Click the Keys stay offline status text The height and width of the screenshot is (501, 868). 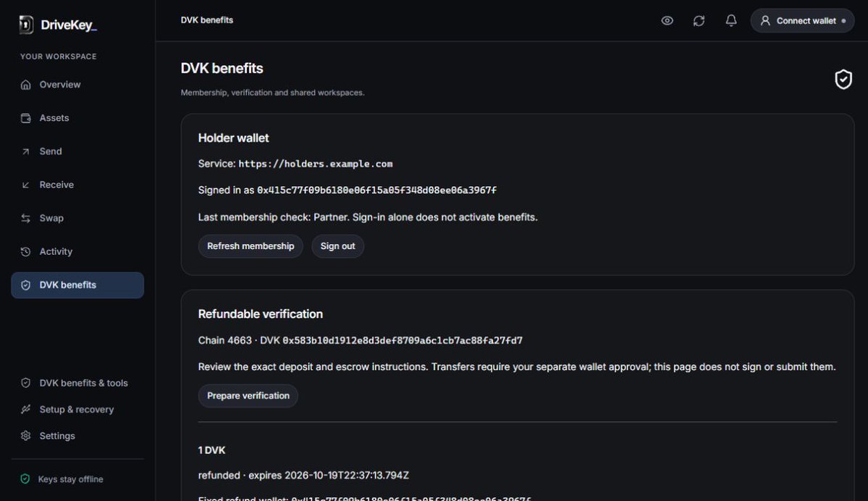click(x=71, y=479)
